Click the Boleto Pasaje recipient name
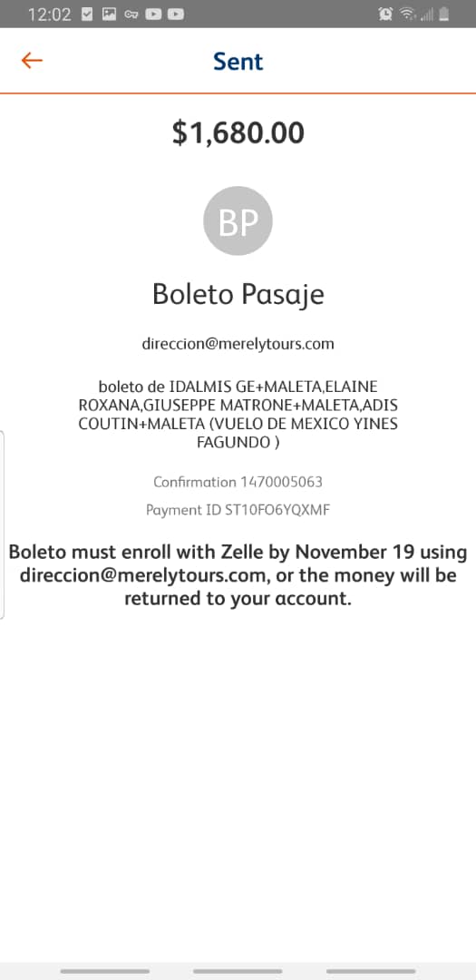The width and height of the screenshot is (476, 980). pyautogui.click(x=238, y=294)
